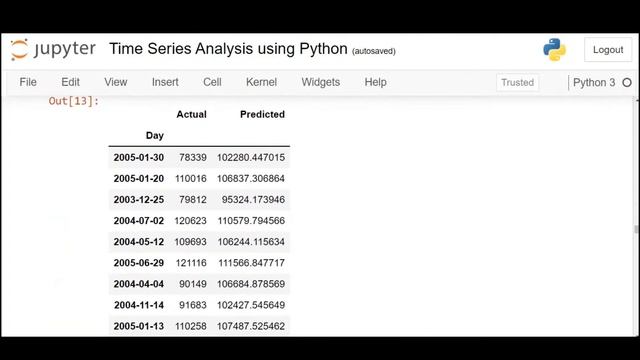Select row date 2004-05-12
Image resolution: width=640 pixels, height=360 pixels.
tap(139, 242)
